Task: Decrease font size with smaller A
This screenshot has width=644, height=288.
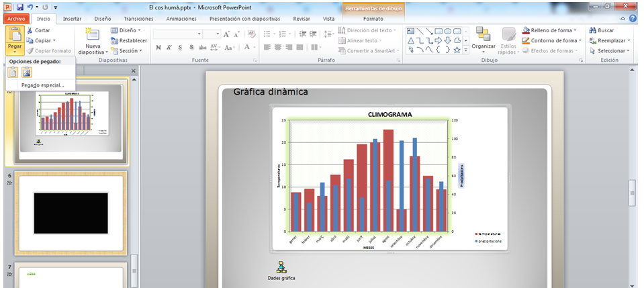Action: click(237, 35)
